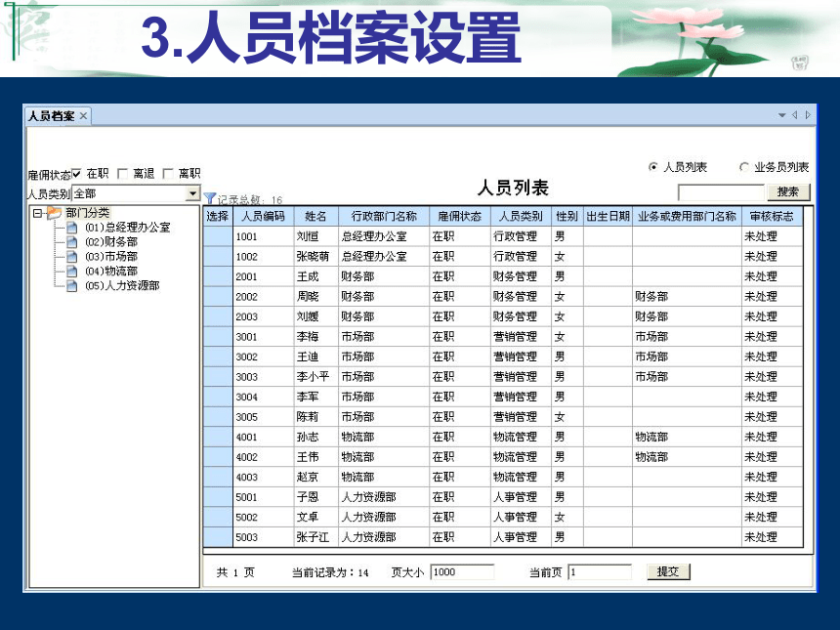
Task: Click employee code 1002
Action: [246, 257]
